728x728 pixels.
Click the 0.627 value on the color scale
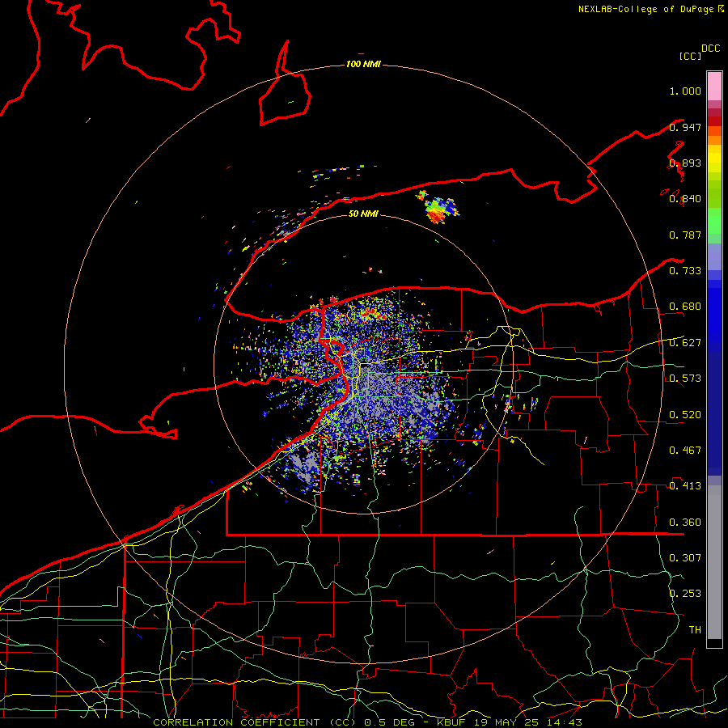tap(685, 343)
